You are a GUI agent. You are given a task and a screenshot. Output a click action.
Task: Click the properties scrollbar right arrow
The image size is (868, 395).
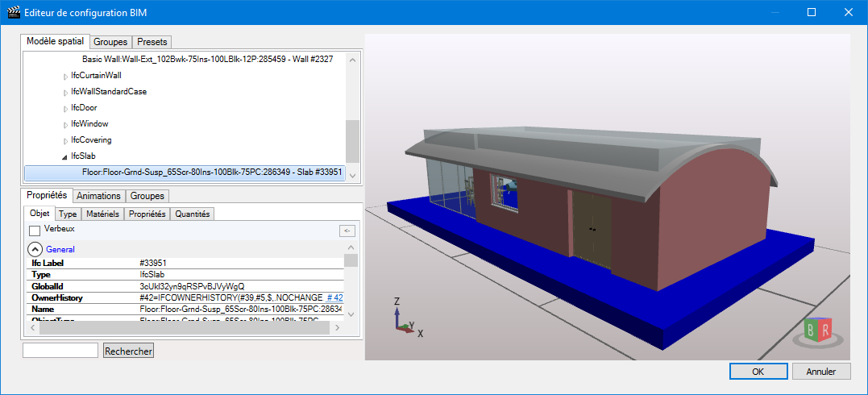[337, 328]
